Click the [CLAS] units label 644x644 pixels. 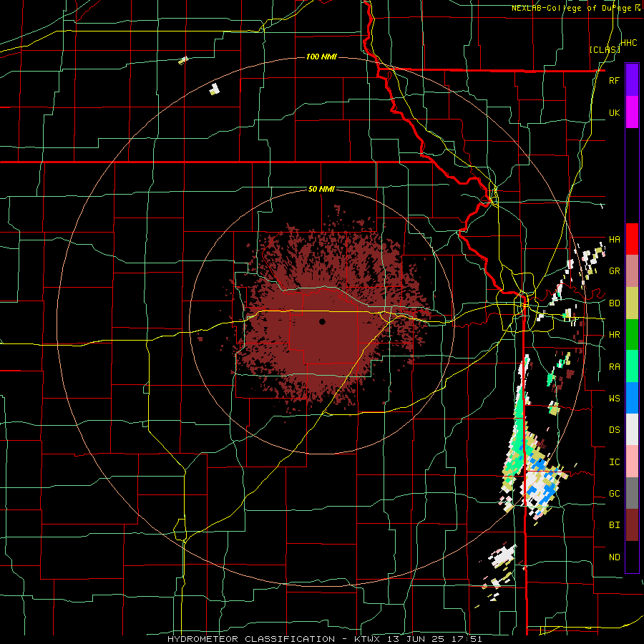coord(605,49)
